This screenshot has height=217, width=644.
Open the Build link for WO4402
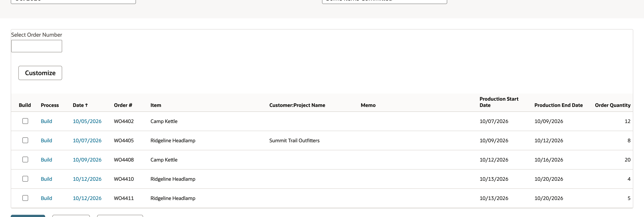(x=47, y=121)
